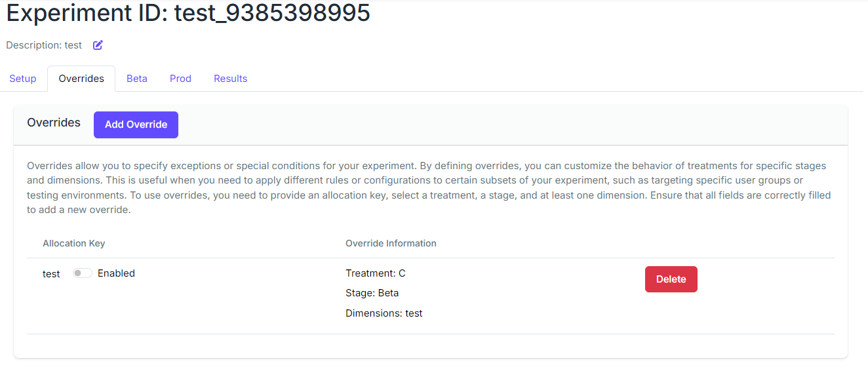The image size is (868, 373).
Task: Click the 'Description: test' text
Action: click(x=44, y=45)
